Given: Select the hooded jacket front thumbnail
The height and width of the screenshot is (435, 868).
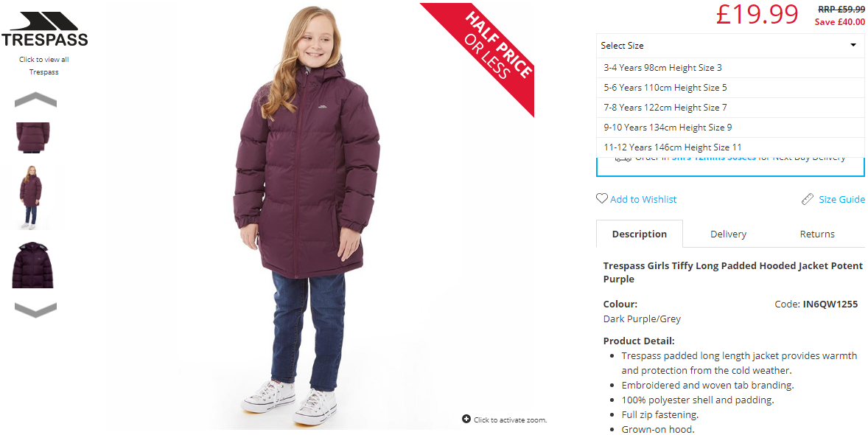Looking at the screenshot, I should pos(32,265).
